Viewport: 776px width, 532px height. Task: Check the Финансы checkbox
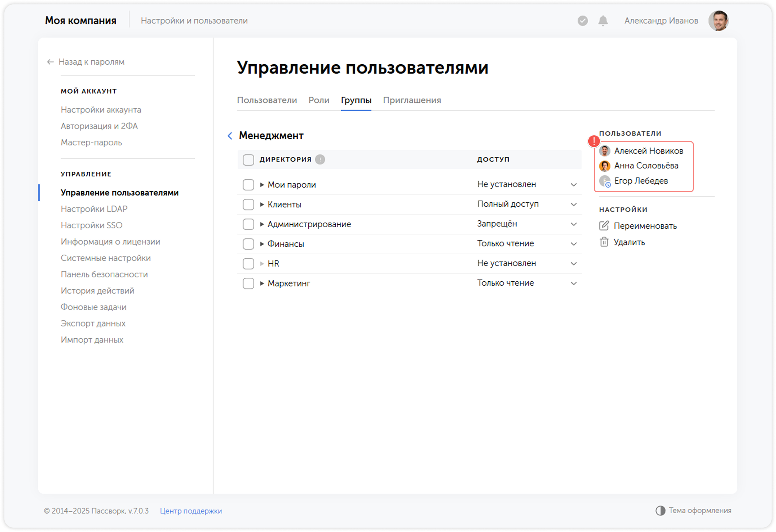point(248,244)
